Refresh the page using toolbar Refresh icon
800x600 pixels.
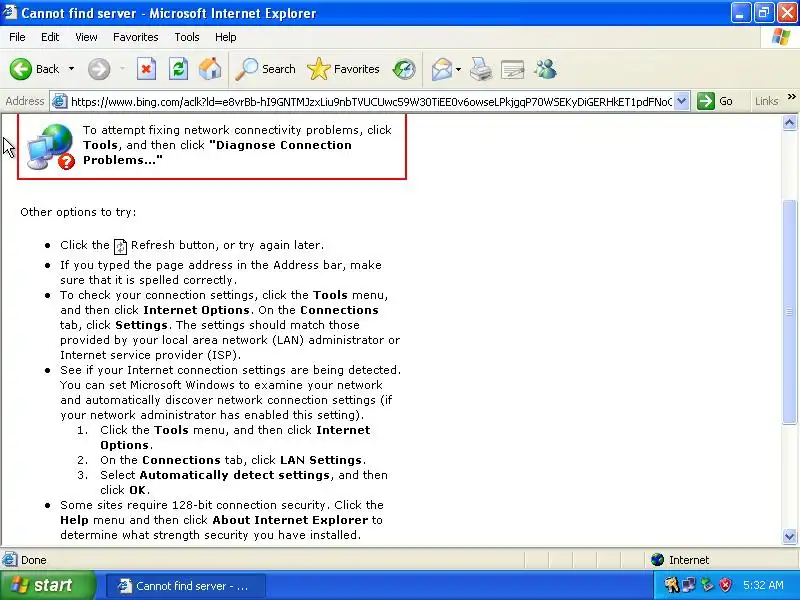[x=178, y=69]
